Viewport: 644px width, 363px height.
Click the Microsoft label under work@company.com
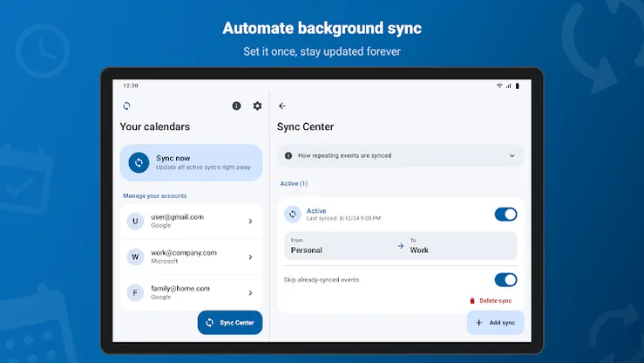click(165, 261)
